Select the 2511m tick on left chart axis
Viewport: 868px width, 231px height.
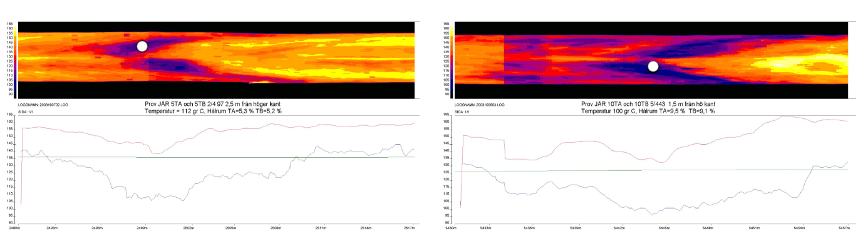pyautogui.click(x=320, y=228)
